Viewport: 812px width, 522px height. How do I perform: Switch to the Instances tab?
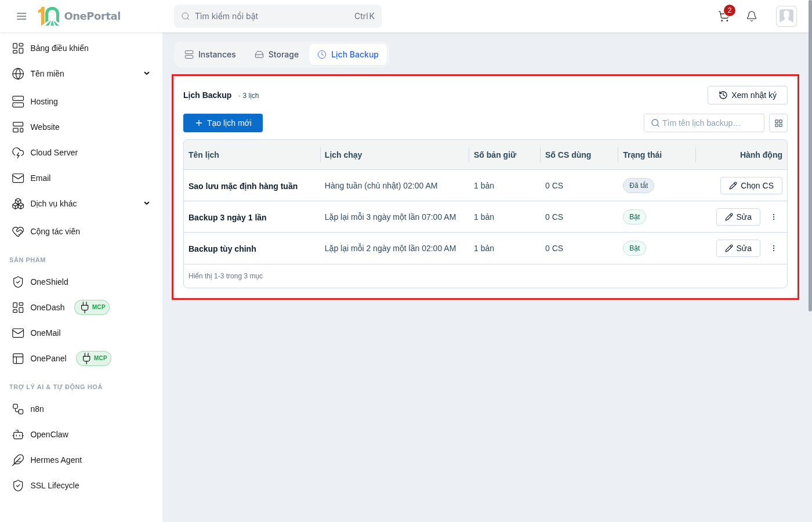210,55
